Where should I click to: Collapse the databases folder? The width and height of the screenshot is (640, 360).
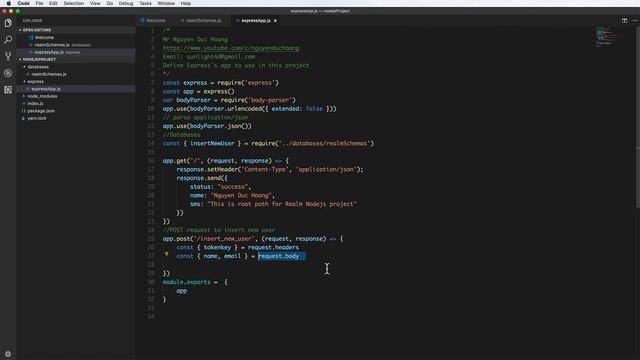(38, 67)
